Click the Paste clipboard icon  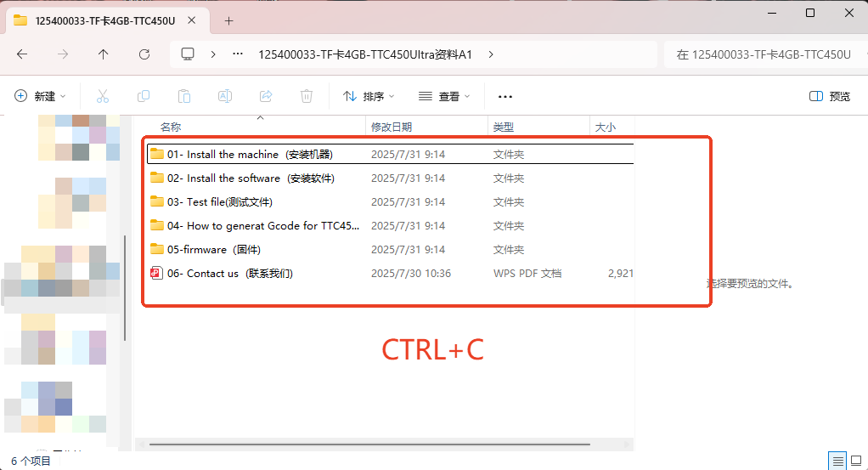pyautogui.click(x=184, y=96)
